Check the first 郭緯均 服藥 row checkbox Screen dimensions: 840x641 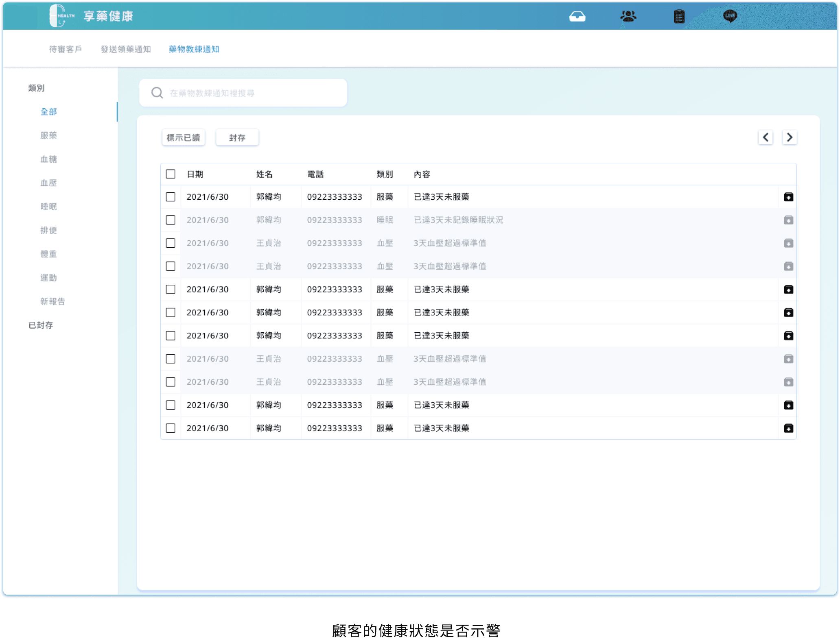coord(171,197)
